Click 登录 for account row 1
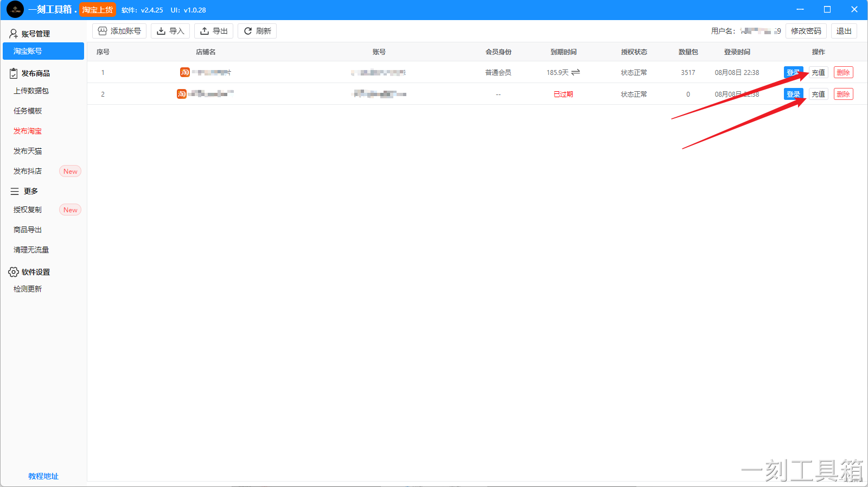Screen dimensions: 868x487 point(794,72)
